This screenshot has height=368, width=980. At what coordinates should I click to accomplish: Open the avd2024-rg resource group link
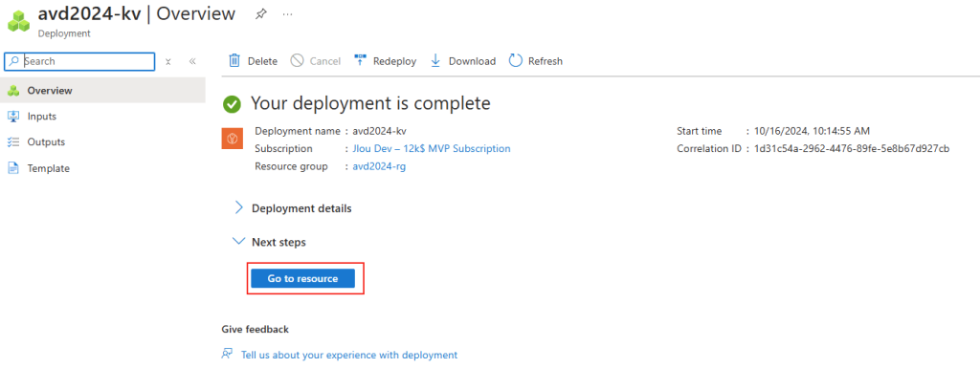(379, 166)
